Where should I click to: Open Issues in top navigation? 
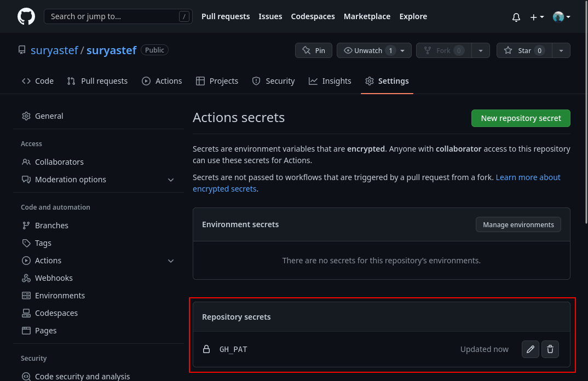click(270, 16)
